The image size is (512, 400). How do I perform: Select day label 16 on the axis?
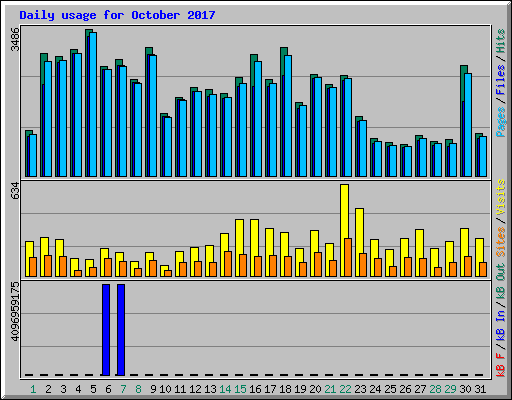point(255,389)
